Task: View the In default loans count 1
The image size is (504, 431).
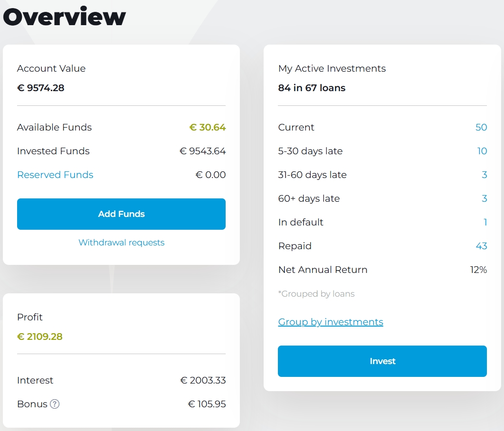Action: [x=485, y=222]
